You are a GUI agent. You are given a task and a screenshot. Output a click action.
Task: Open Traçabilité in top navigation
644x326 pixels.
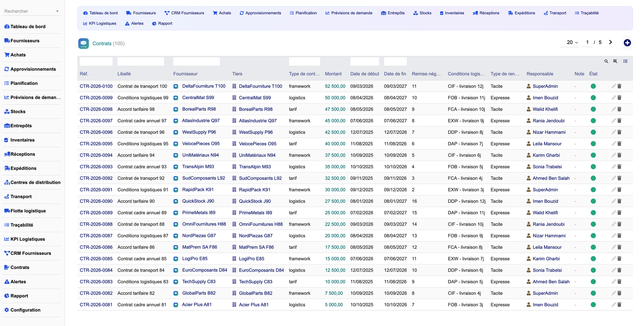[x=586, y=13]
